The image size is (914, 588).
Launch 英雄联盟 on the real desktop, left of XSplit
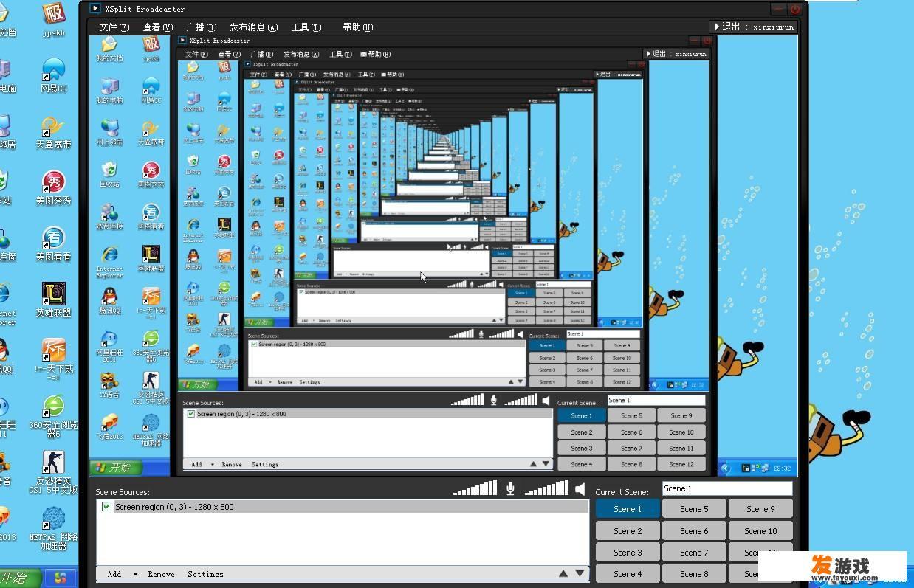coord(53,299)
